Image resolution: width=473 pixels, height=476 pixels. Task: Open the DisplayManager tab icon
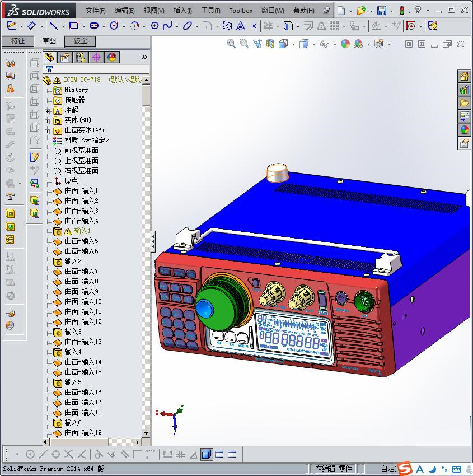(112, 57)
